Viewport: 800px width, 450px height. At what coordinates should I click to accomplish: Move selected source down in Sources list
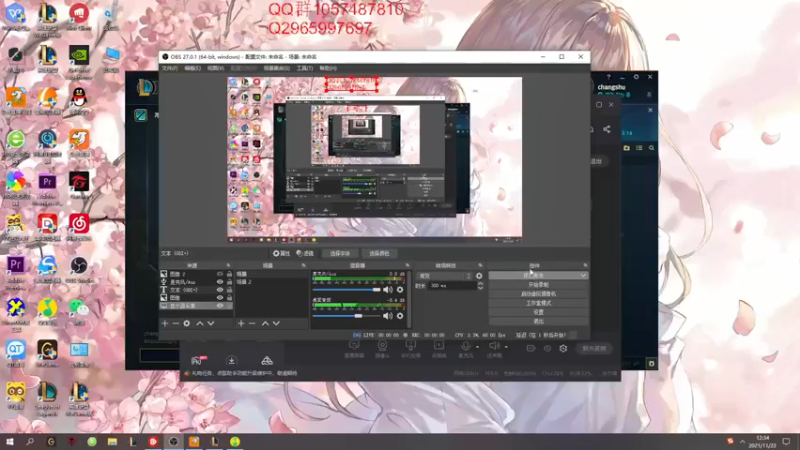[x=211, y=323]
